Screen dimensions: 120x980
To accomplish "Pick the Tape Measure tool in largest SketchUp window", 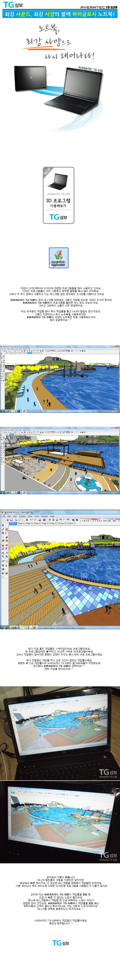I will point(3,541).
